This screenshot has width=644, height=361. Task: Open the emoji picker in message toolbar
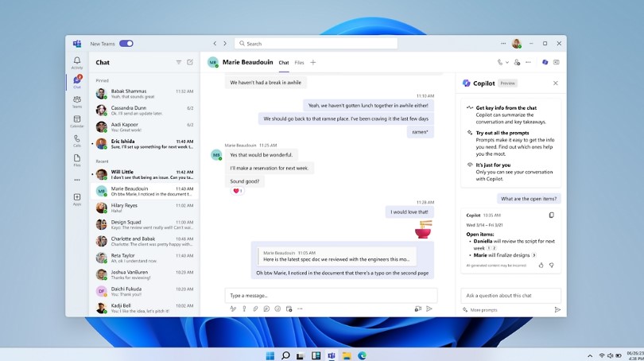pos(277,309)
